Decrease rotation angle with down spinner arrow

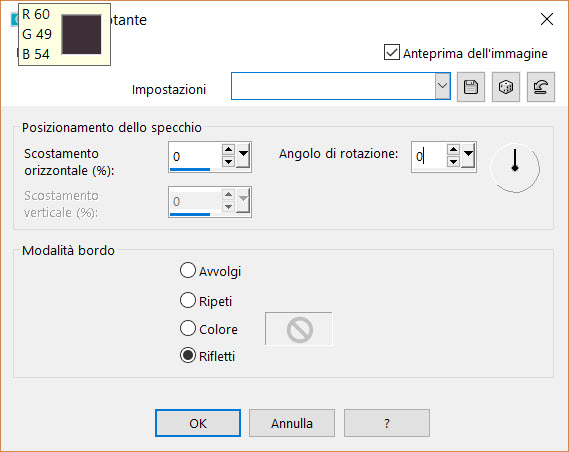coord(453,161)
